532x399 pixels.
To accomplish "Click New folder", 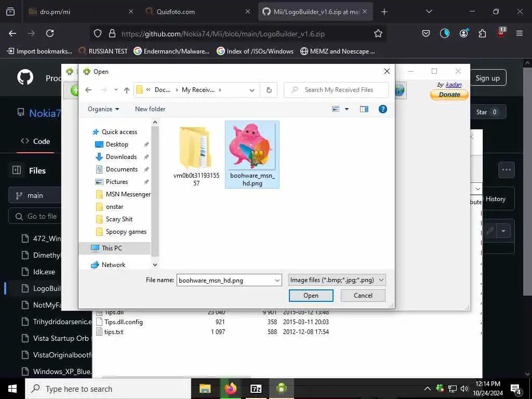I will [150, 109].
